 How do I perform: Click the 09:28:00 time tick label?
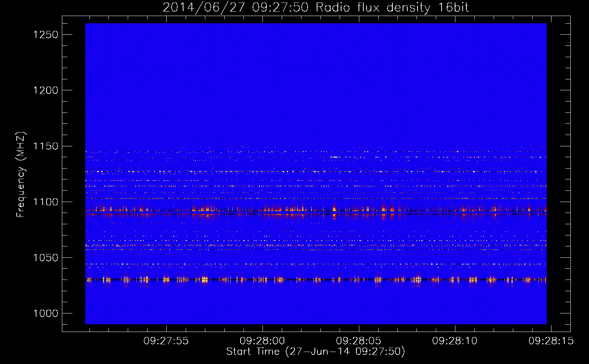point(262,341)
